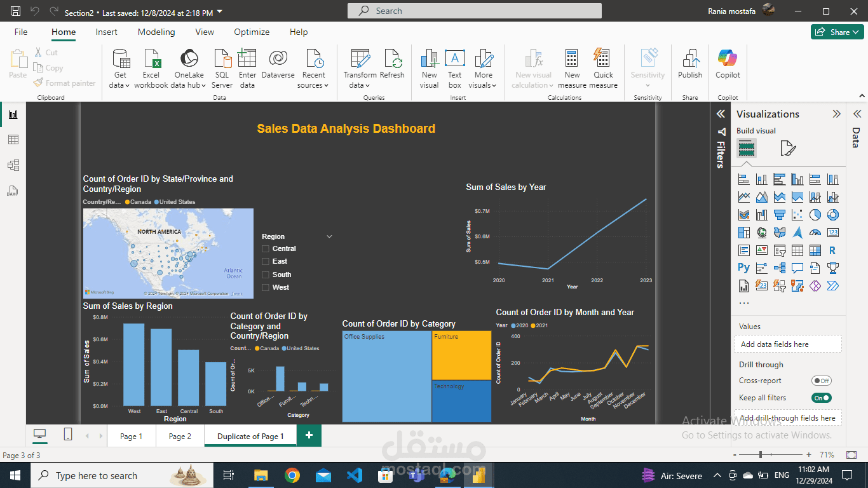Check the South region checkbox

pyautogui.click(x=266, y=274)
